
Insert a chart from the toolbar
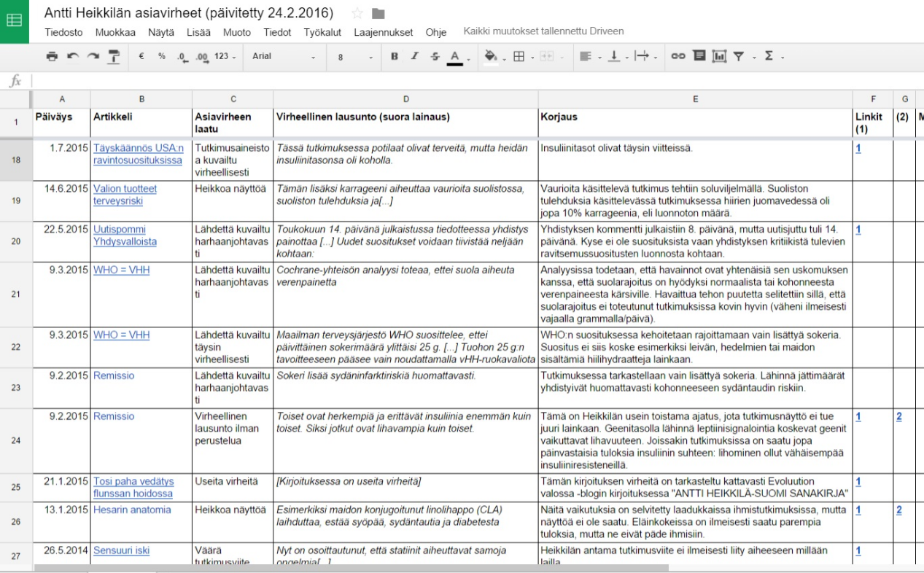[x=719, y=56]
